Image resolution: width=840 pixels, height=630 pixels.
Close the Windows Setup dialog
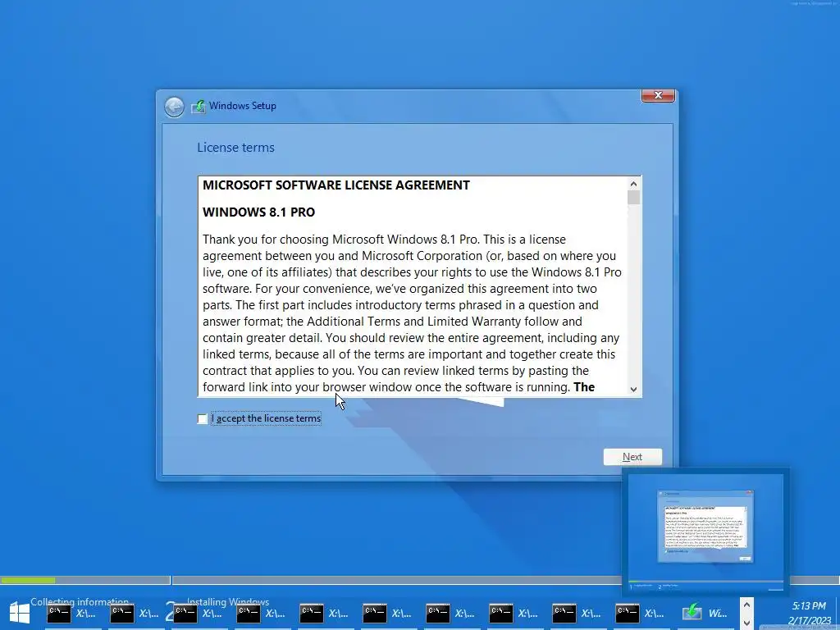(658, 95)
